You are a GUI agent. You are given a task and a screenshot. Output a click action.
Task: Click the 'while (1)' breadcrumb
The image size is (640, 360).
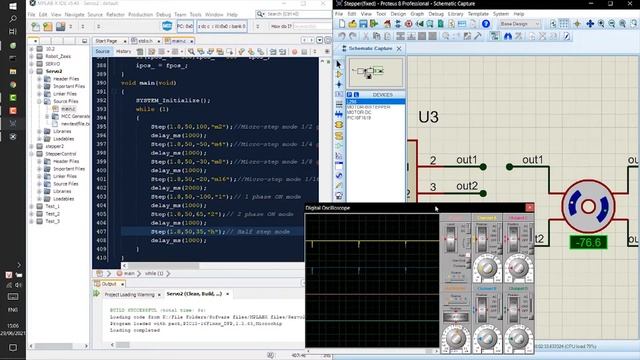pos(154,273)
